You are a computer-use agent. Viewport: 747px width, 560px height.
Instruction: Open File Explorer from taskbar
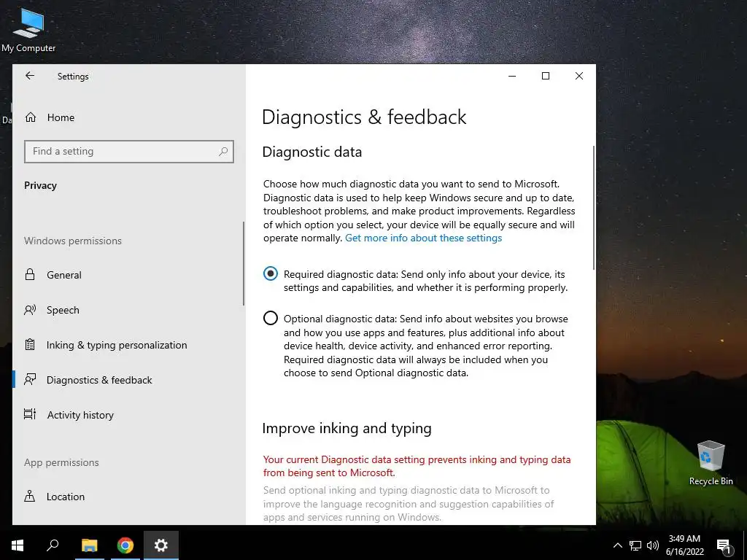[90, 545]
